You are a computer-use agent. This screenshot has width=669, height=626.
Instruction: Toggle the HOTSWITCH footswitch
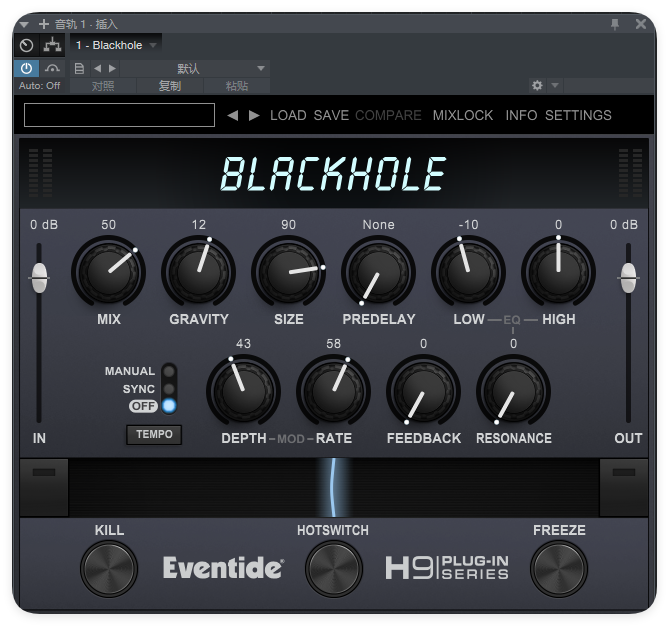tap(334, 569)
